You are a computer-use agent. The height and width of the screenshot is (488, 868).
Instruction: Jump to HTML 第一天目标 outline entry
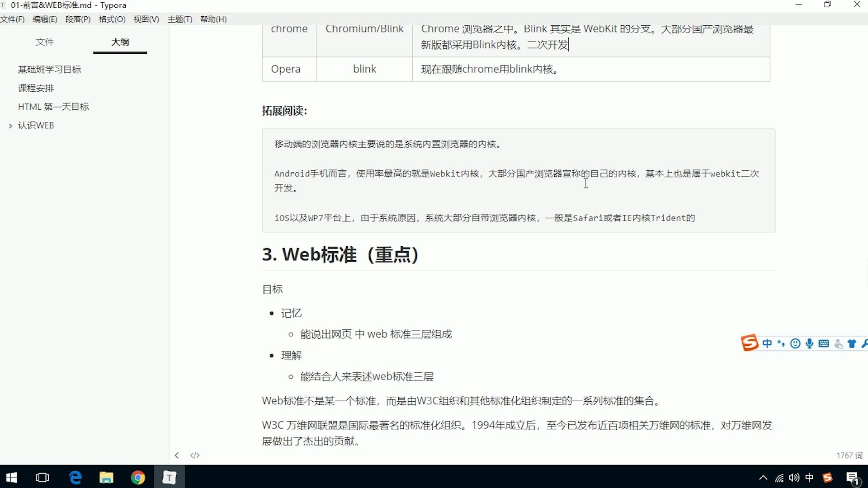pos(53,107)
